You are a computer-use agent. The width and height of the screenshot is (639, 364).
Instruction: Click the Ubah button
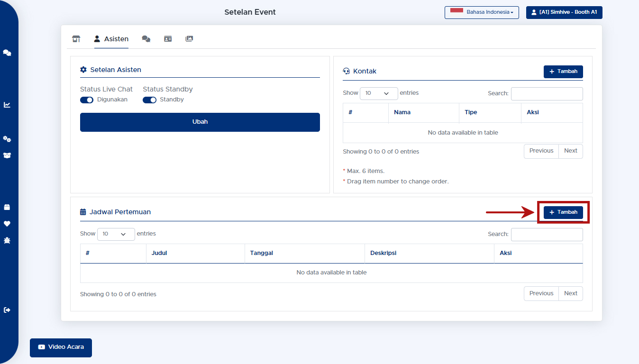click(x=200, y=122)
